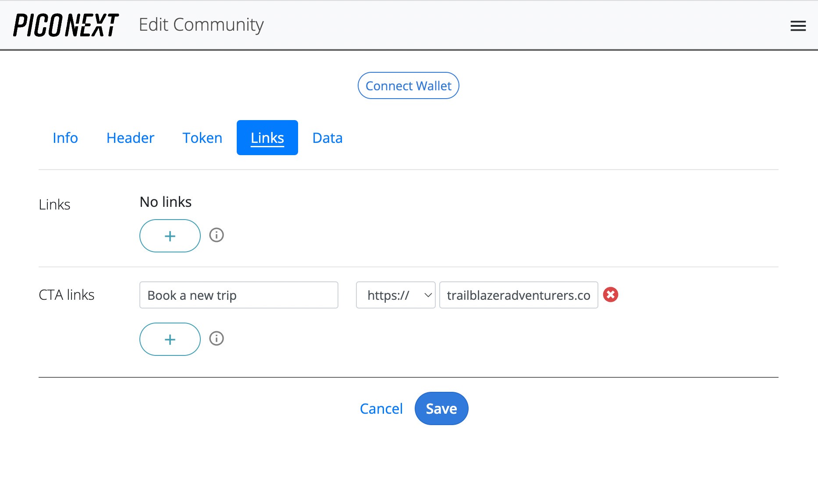Click the Edit Community page title
The image size is (818, 504).
(x=201, y=25)
